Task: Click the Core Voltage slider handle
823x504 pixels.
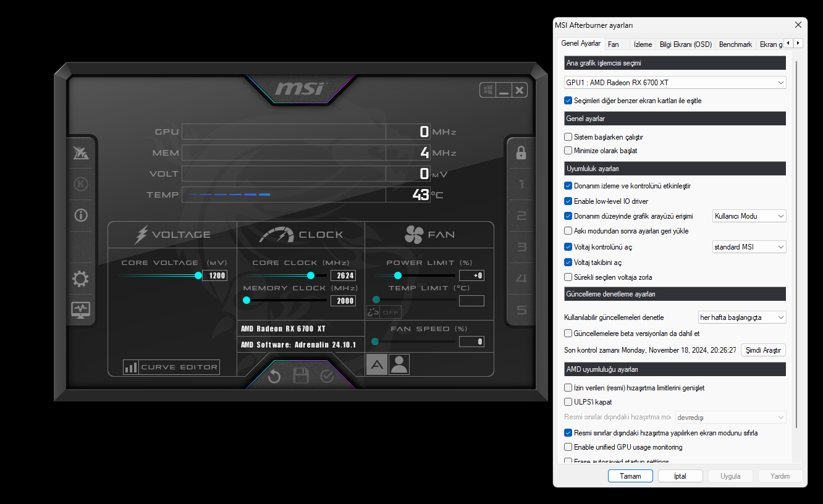Action: click(x=198, y=275)
